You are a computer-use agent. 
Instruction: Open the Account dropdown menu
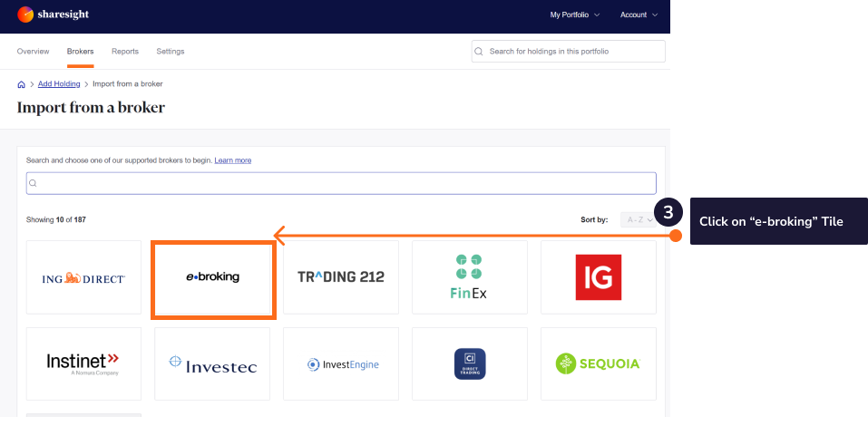(x=639, y=15)
